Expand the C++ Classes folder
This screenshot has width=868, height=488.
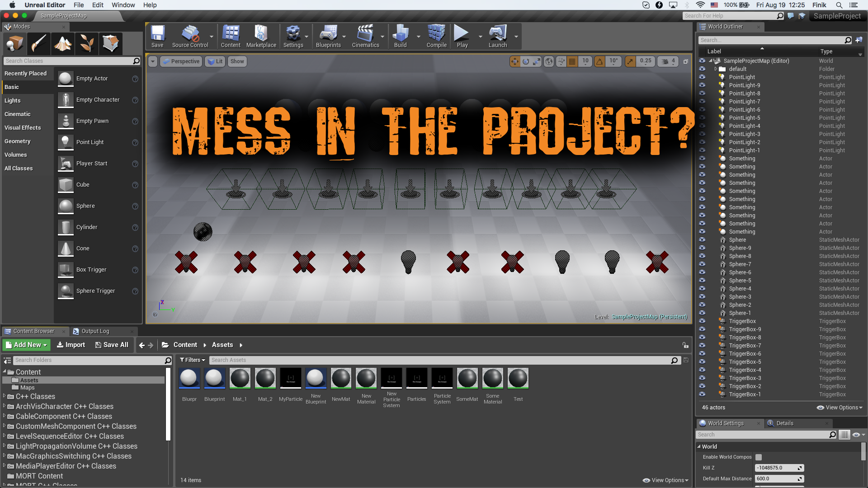click(5, 396)
